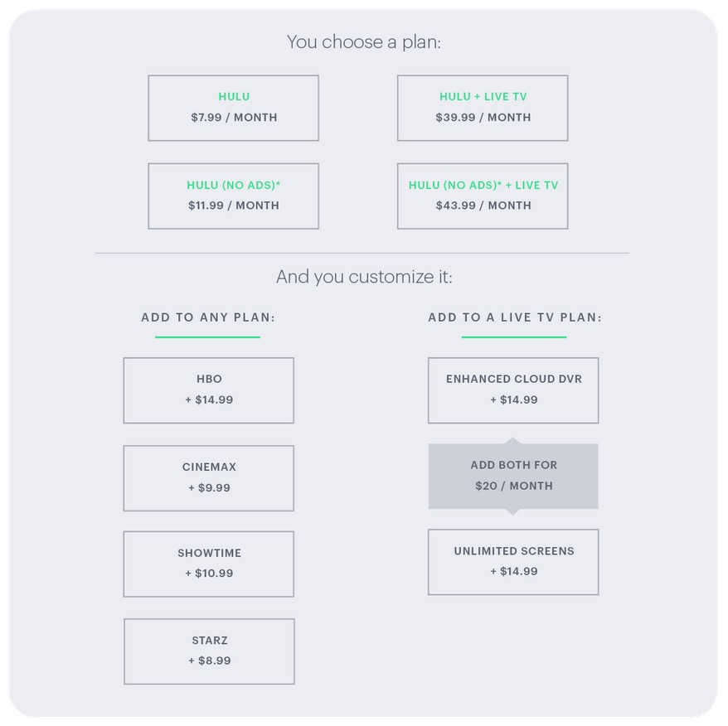The image size is (728, 726).
Task: Add the Starz $8.99 add-on
Action: [x=209, y=651]
